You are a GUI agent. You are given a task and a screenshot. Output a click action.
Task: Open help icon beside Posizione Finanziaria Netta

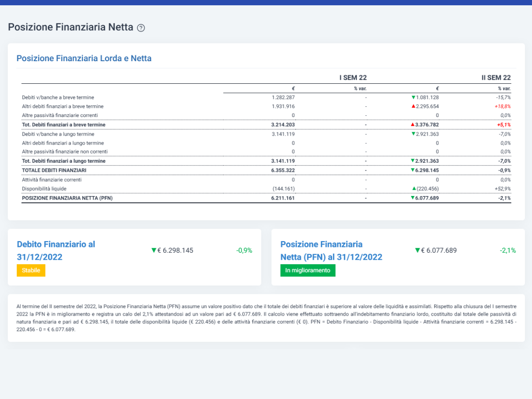[141, 28]
